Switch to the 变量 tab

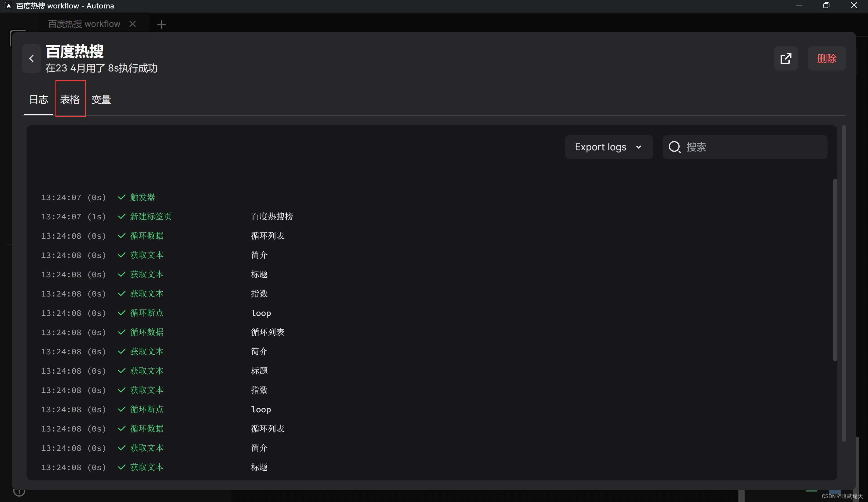tap(101, 99)
